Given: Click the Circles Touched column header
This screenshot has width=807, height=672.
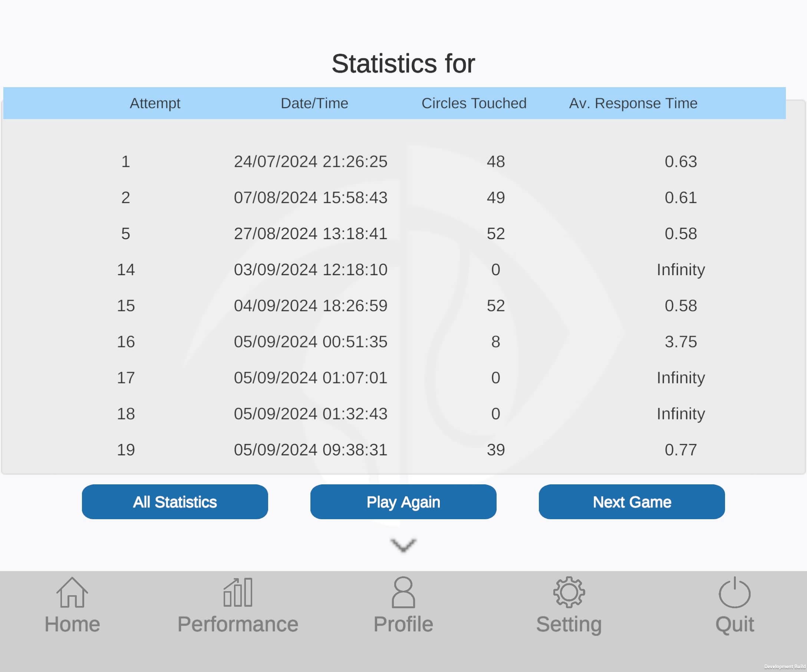Looking at the screenshot, I should pyautogui.click(x=474, y=103).
